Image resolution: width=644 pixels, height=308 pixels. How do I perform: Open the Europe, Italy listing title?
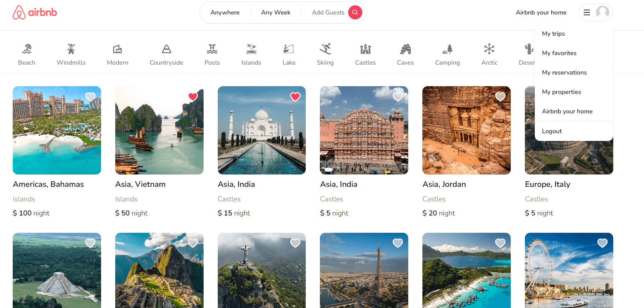click(548, 184)
